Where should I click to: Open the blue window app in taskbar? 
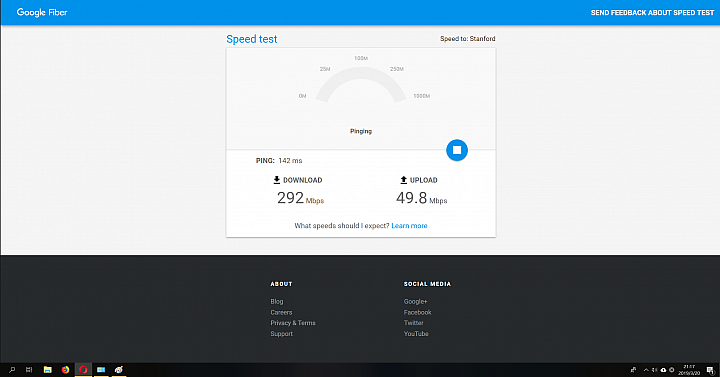(101, 370)
